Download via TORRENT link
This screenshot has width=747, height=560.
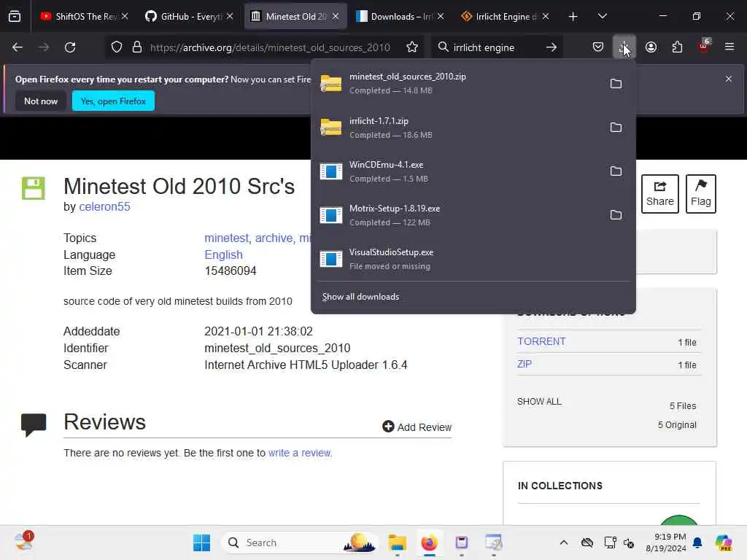tap(542, 341)
